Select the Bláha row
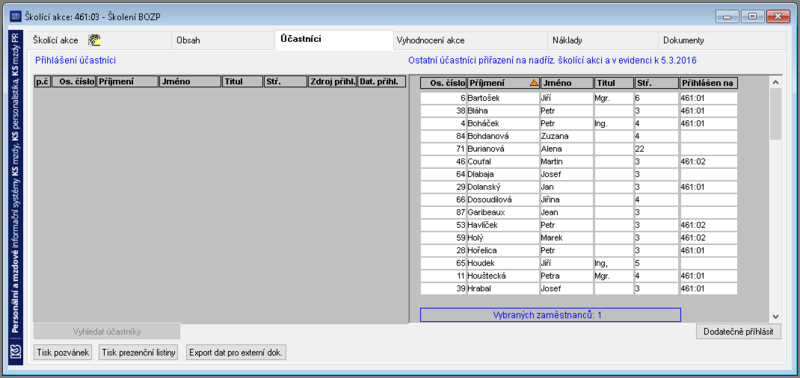 (x=579, y=111)
